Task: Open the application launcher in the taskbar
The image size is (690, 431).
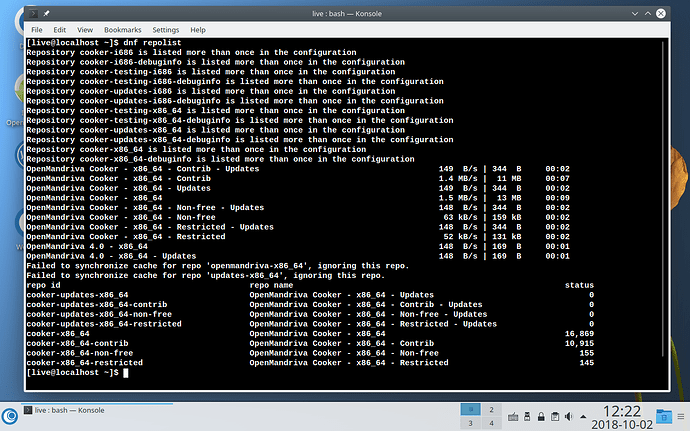Action: 10,416
